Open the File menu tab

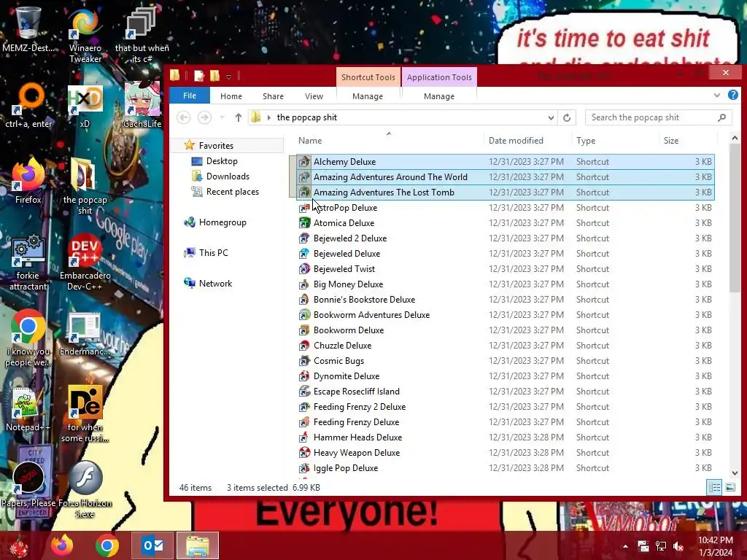tap(190, 96)
